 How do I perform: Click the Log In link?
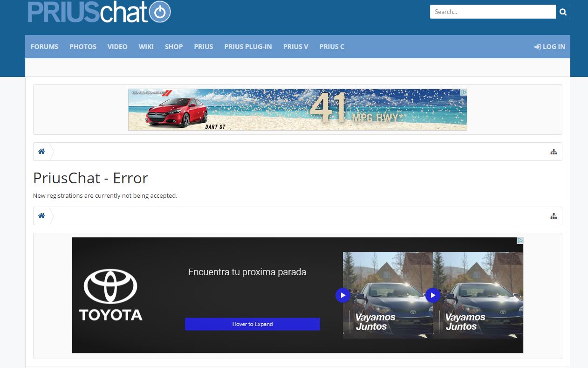coord(550,47)
